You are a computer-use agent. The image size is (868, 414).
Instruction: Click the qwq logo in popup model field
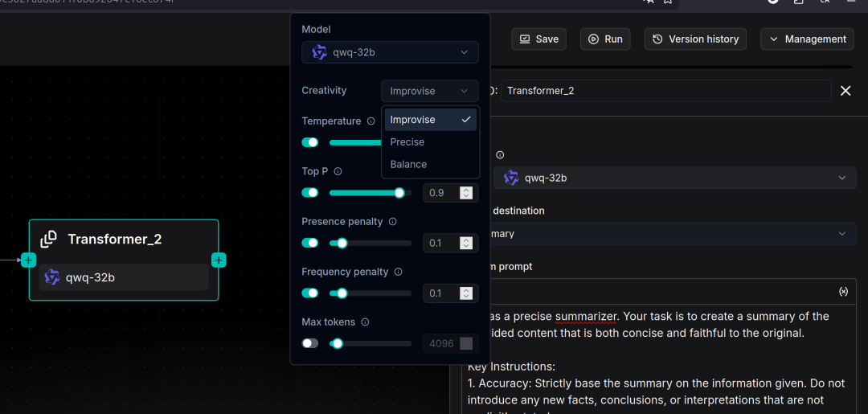[319, 52]
